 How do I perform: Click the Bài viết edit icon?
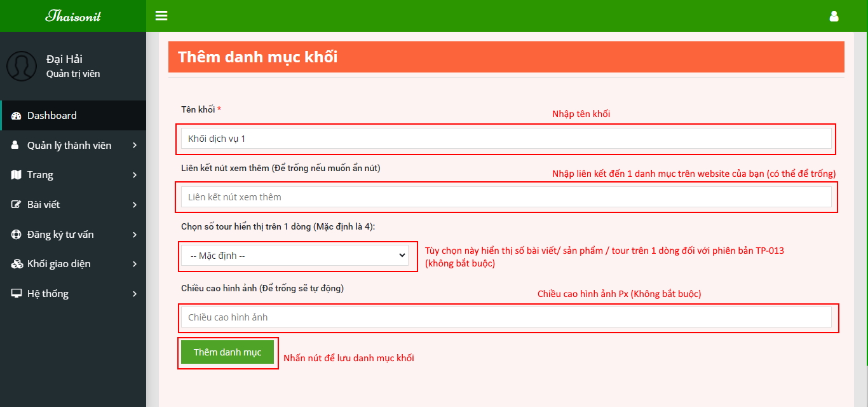pyautogui.click(x=17, y=205)
